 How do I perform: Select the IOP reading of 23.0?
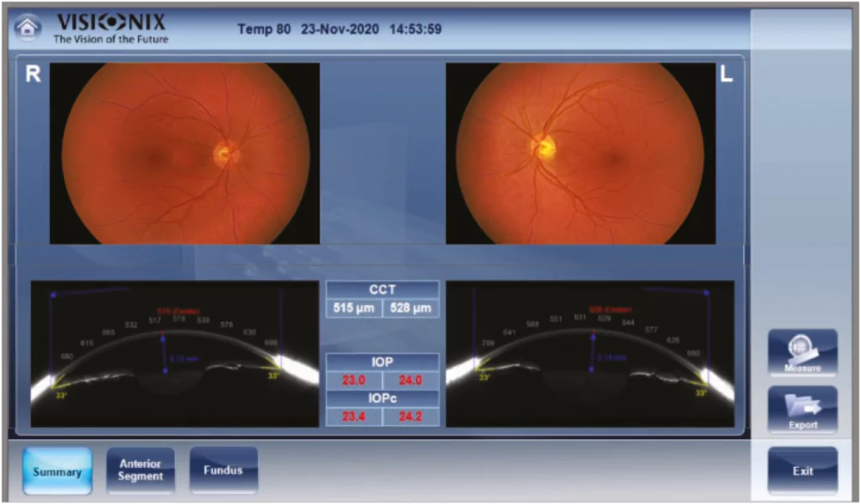[x=353, y=379]
